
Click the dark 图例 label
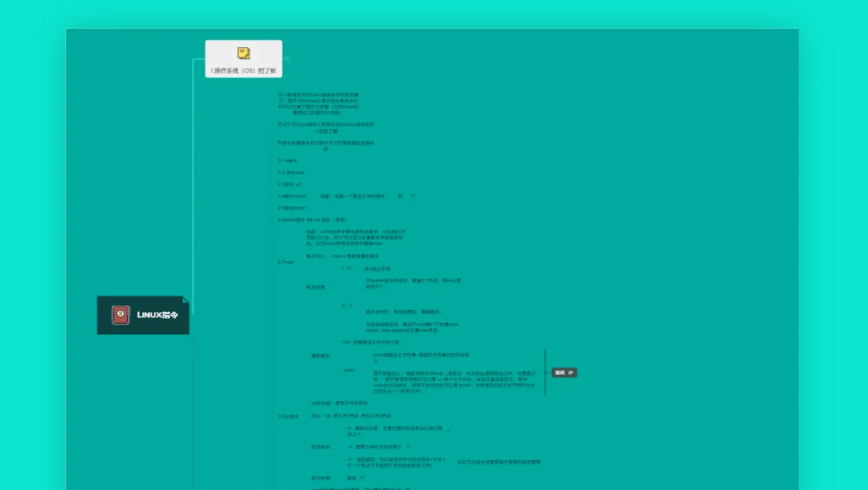pos(564,372)
